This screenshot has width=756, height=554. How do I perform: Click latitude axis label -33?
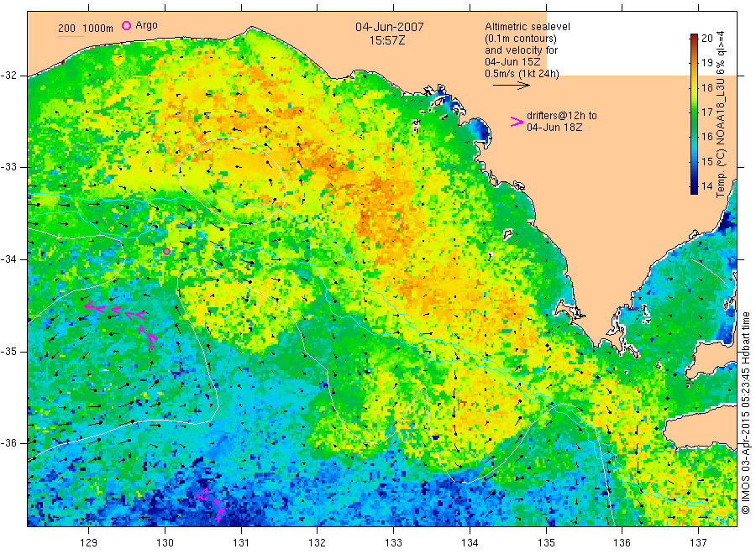point(8,167)
